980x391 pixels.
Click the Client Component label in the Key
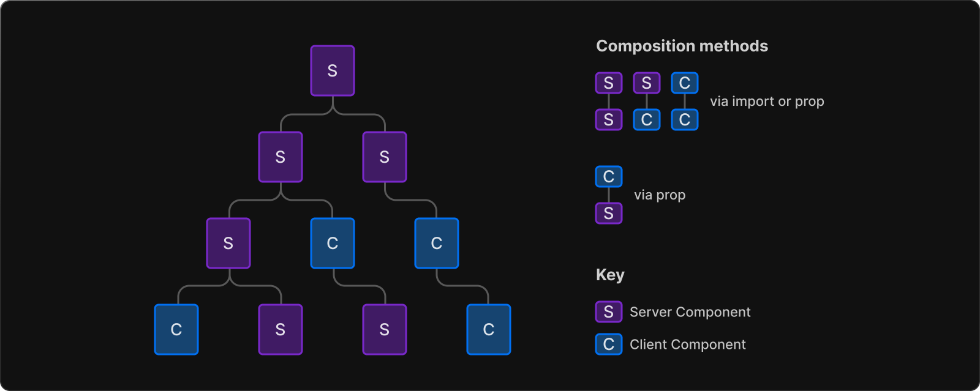pyautogui.click(x=688, y=344)
